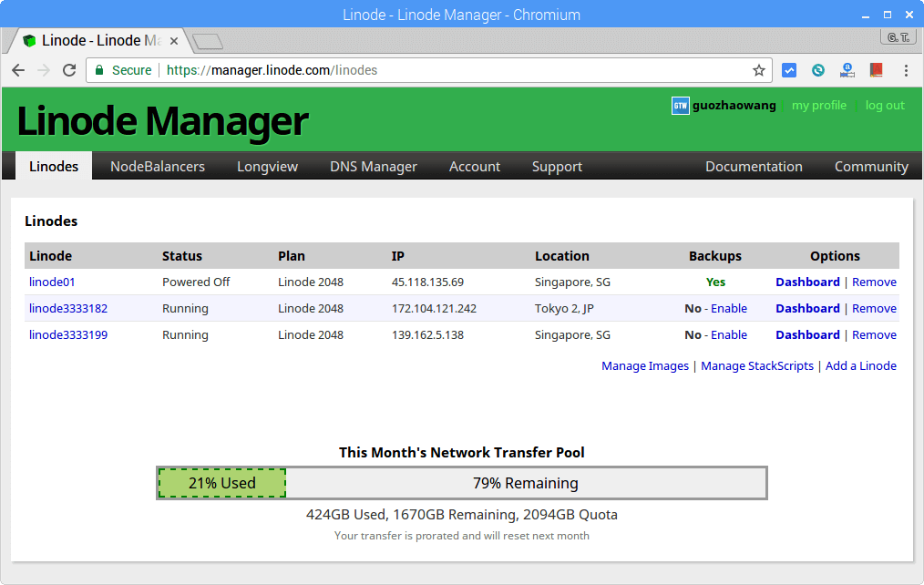Log out of Linode Manager
Image resolution: width=924 pixels, height=585 pixels.
[884, 106]
